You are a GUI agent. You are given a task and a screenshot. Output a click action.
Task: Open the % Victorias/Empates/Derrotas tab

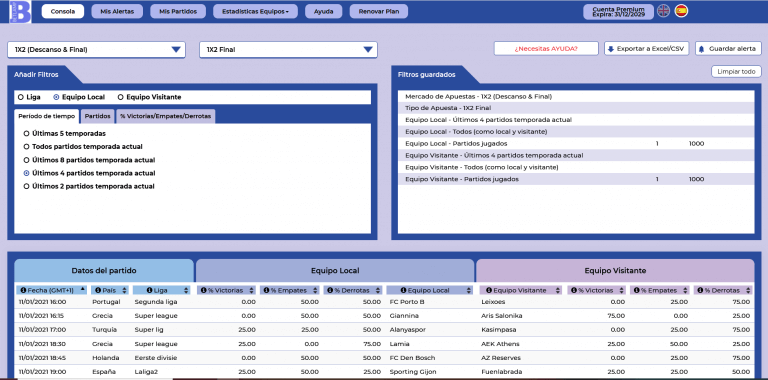[166, 117]
